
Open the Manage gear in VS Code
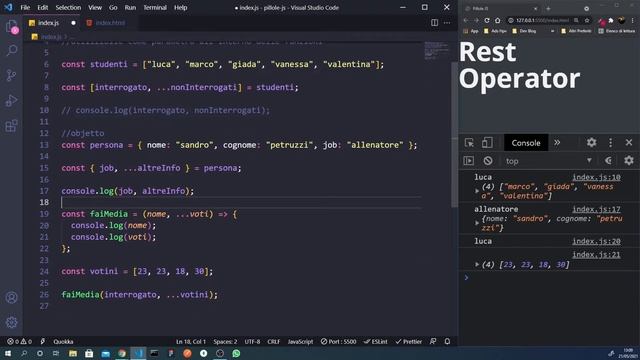[x=12, y=322]
